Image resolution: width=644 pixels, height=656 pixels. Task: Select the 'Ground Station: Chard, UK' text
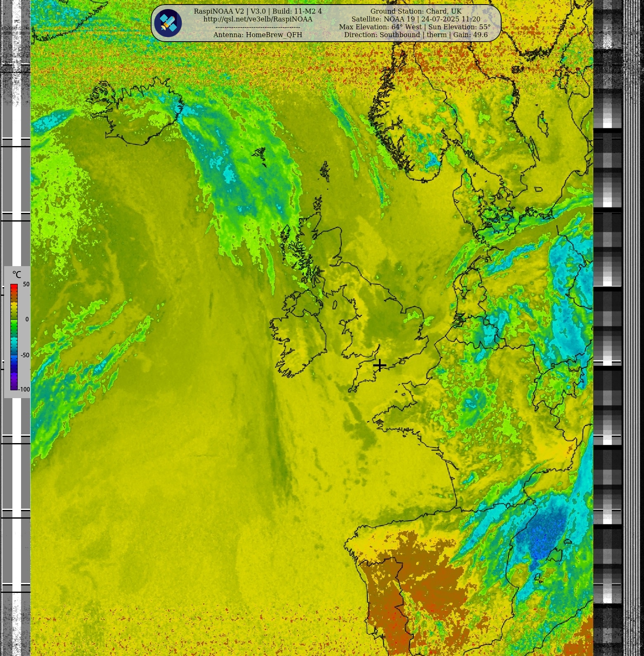(x=416, y=11)
